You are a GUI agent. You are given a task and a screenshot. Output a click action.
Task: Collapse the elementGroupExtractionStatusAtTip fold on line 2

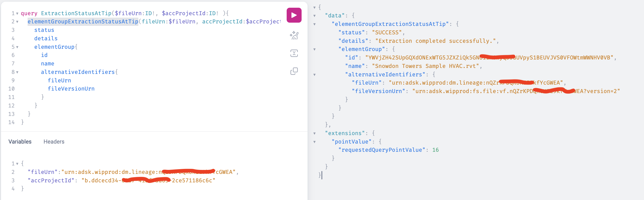[17, 22]
